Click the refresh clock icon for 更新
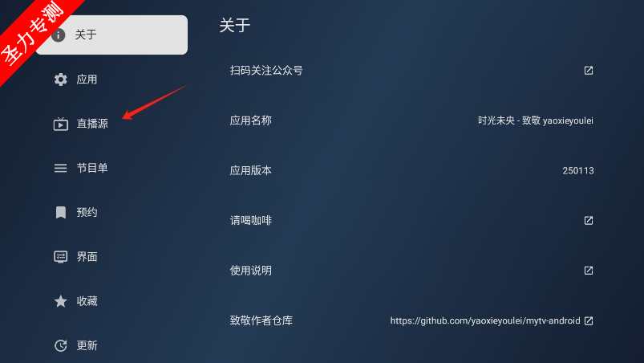Image resolution: width=644 pixels, height=363 pixels. [61, 346]
